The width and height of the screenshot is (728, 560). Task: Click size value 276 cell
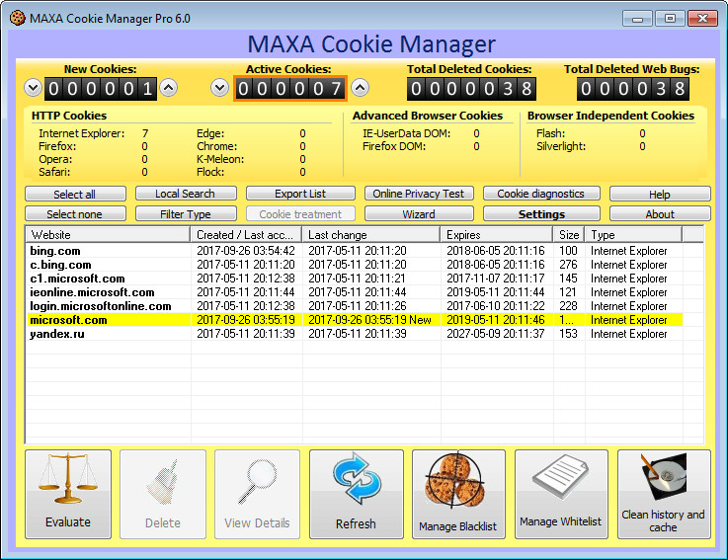(x=568, y=265)
